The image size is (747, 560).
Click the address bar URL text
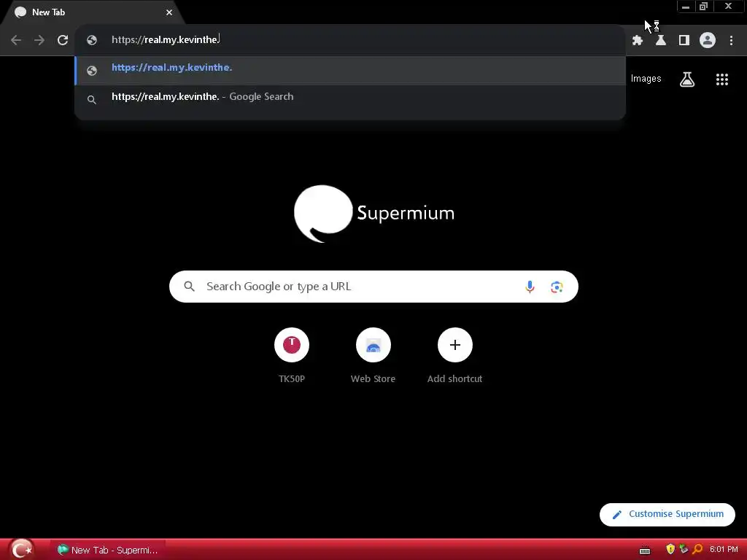(166, 39)
